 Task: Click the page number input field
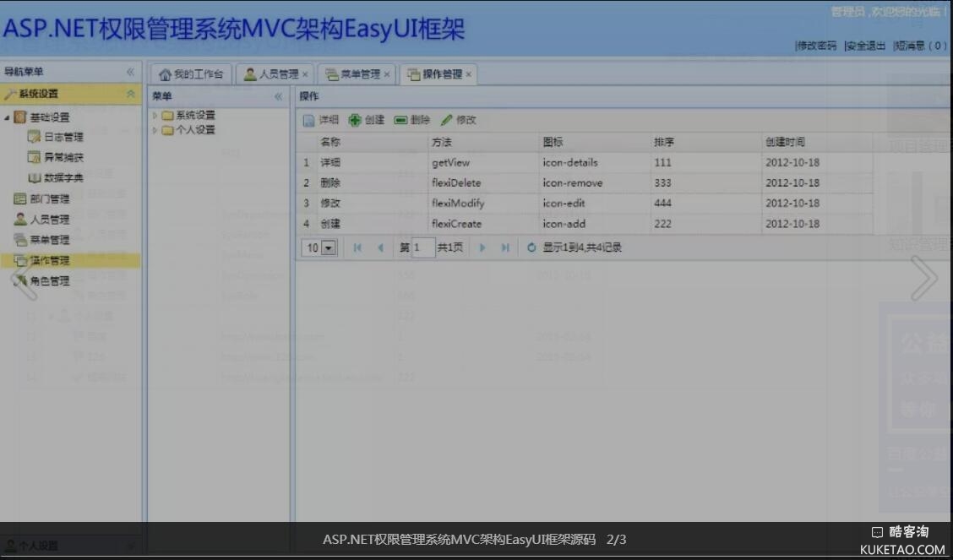click(x=423, y=247)
